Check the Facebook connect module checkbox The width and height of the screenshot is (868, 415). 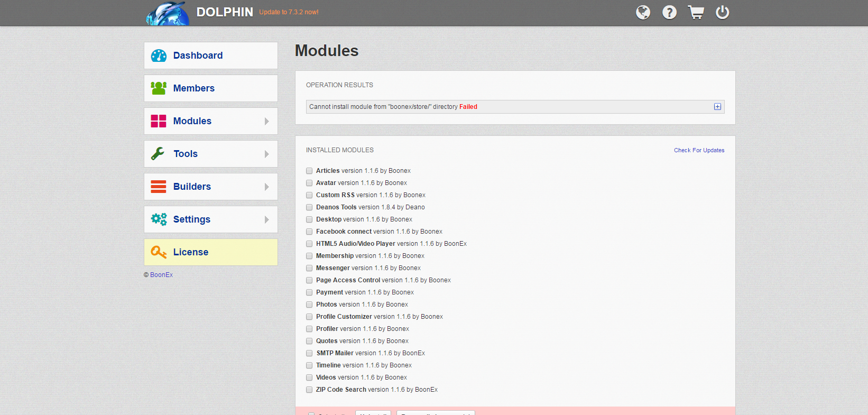(x=309, y=232)
